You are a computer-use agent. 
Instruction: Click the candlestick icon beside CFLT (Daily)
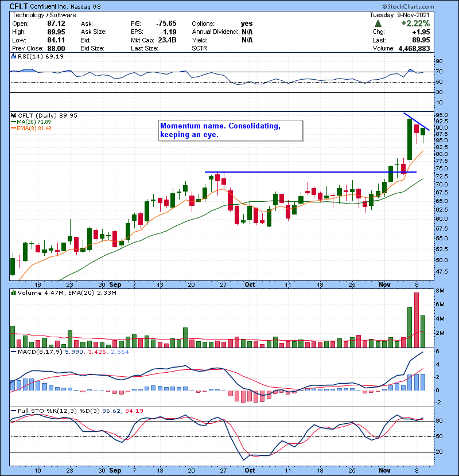(x=13, y=116)
